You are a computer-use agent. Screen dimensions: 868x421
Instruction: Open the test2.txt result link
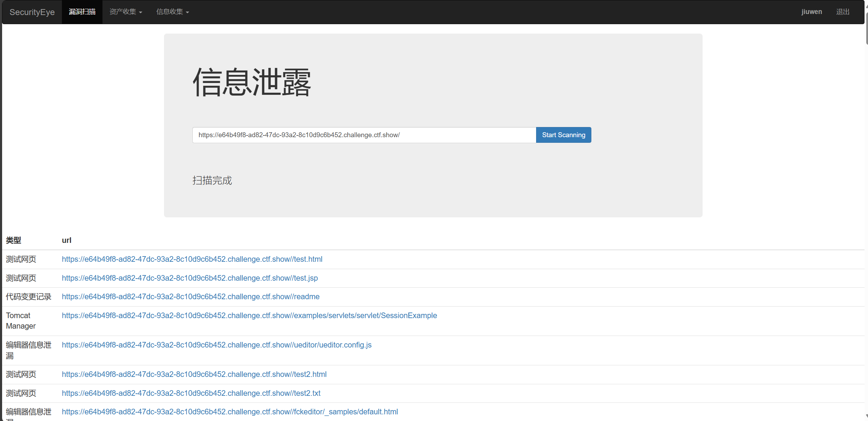click(x=191, y=393)
